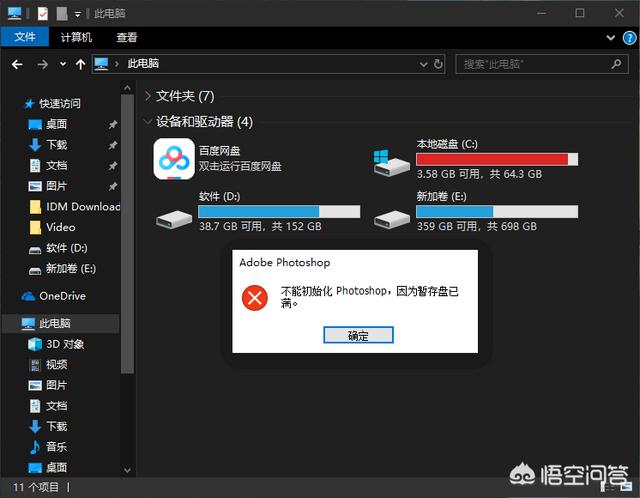Click the E: drive blue usage bar

497,211
